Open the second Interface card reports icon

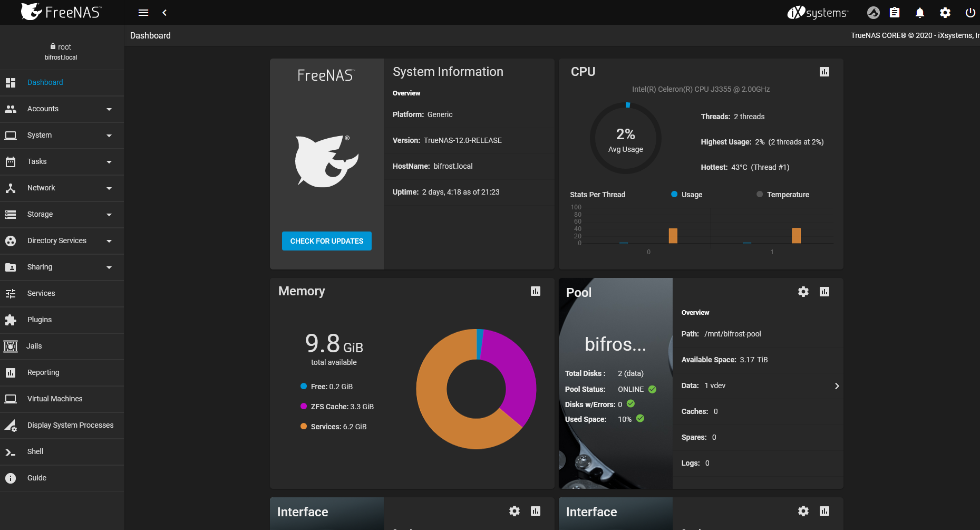824,511
